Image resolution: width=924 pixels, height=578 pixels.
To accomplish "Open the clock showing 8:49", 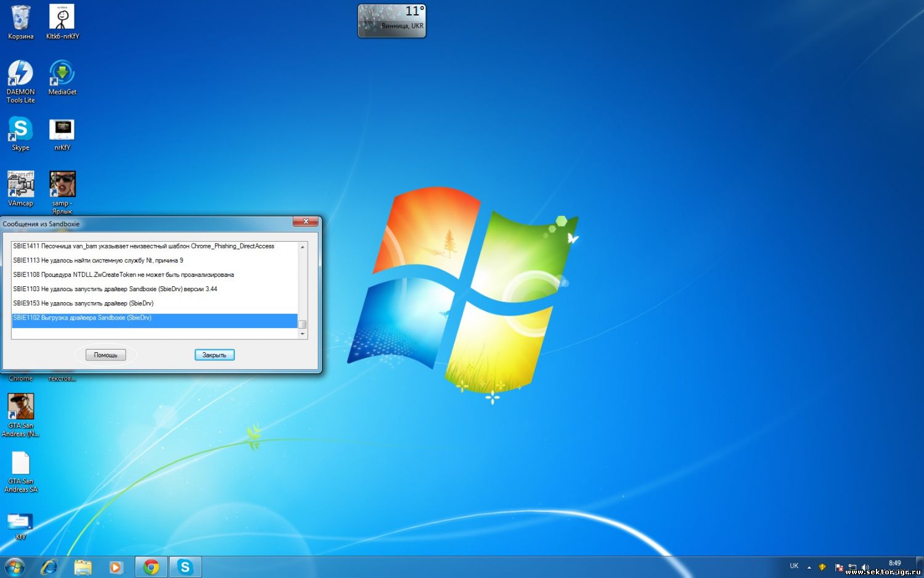I will pos(894,563).
